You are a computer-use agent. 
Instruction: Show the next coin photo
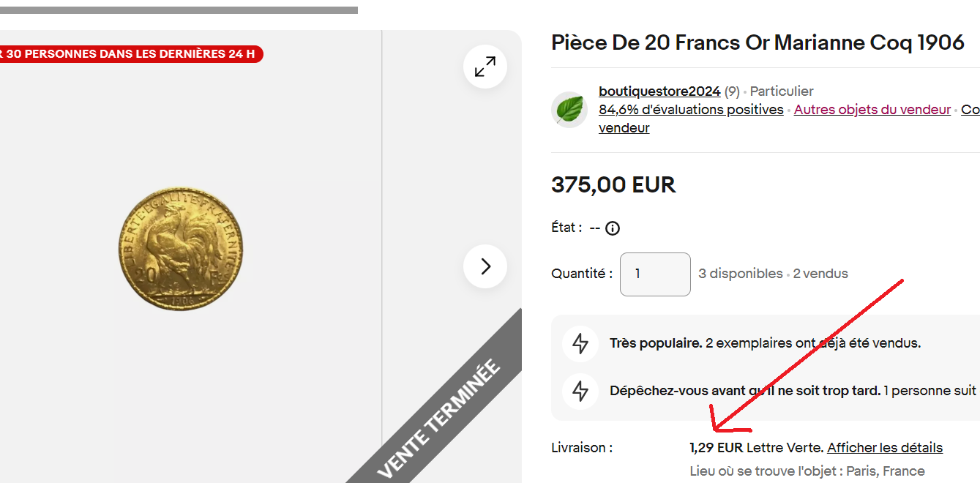pyautogui.click(x=485, y=266)
